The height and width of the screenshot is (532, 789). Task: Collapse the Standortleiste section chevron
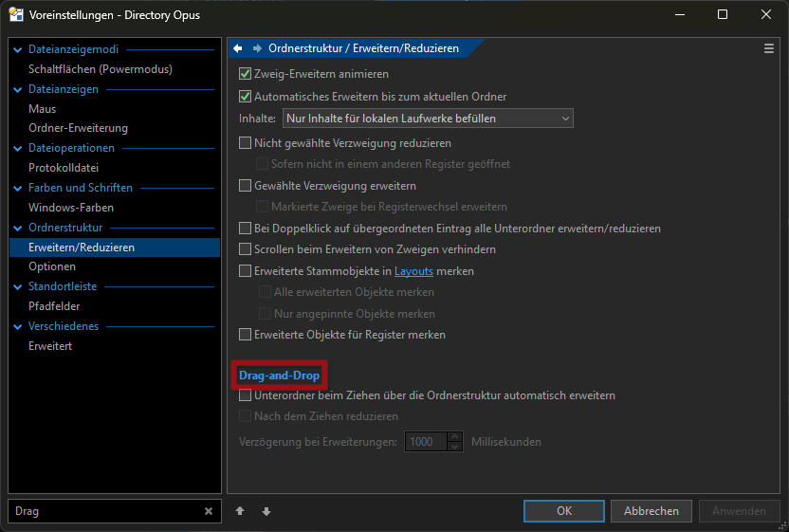click(x=18, y=287)
